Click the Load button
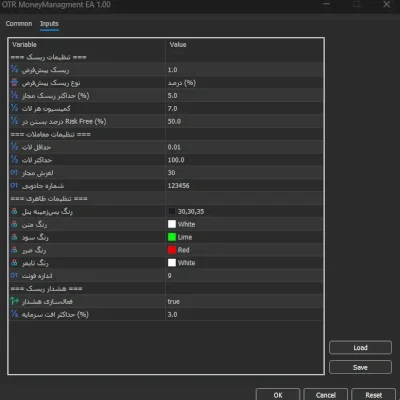 [360, 348]
